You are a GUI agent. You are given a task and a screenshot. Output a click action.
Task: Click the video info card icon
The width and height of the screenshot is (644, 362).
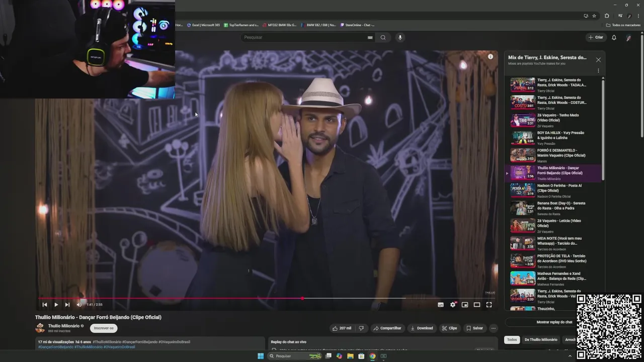(x=491, y=57)
